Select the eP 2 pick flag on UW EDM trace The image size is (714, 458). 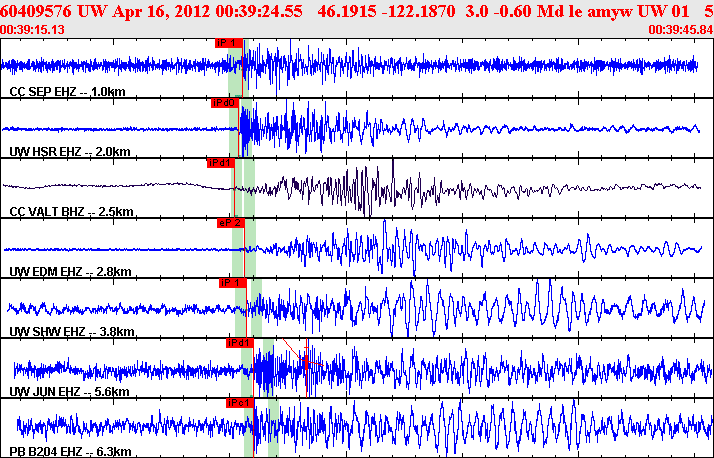point(231,223)
